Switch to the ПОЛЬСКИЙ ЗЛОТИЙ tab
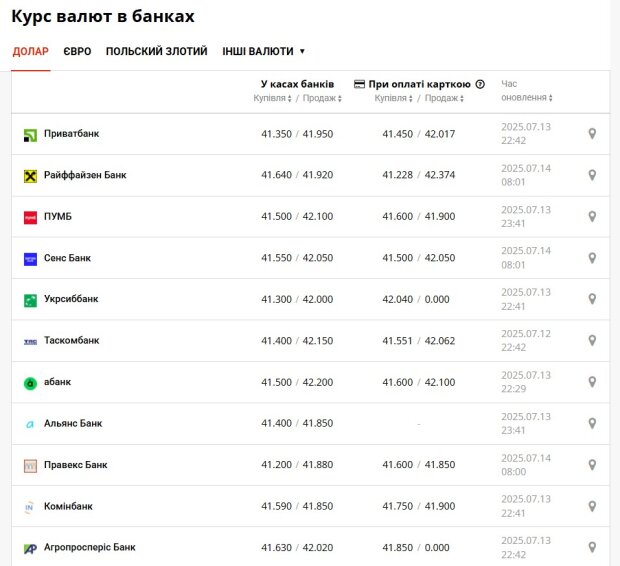The height and width of the screenshot is (566, 620). click(157, 51)
